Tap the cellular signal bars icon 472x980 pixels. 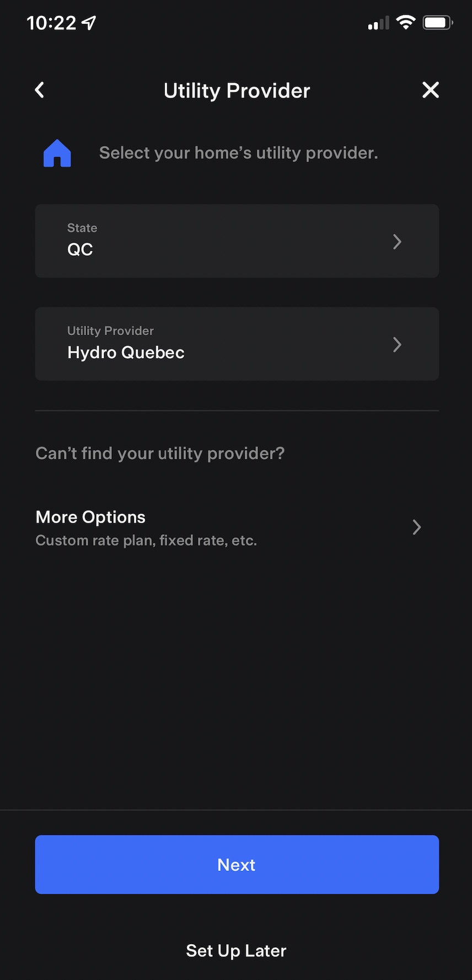(378, 23)
